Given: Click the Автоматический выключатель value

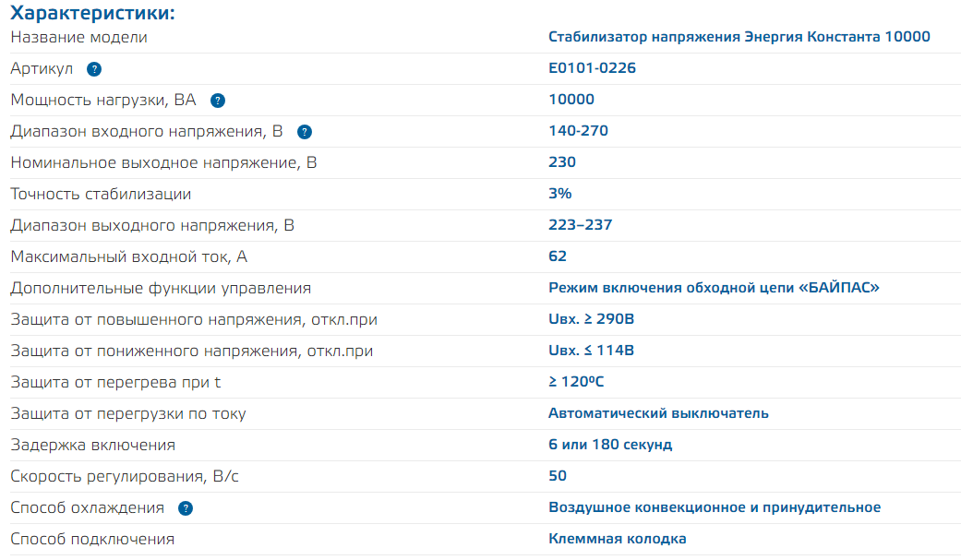Looking at the screenshot, I should tap(658, 413).
